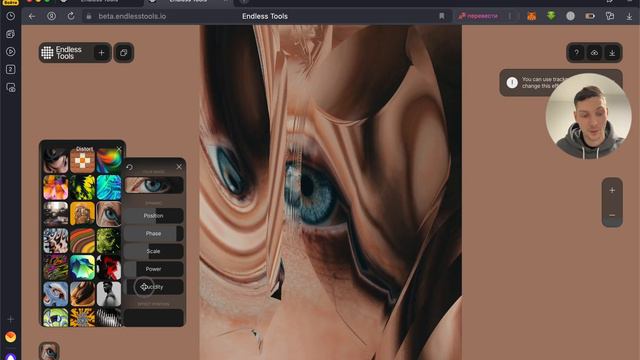Open the help question mark button
This screenshot has height=360, width=640.
click(x=576, y=53)
